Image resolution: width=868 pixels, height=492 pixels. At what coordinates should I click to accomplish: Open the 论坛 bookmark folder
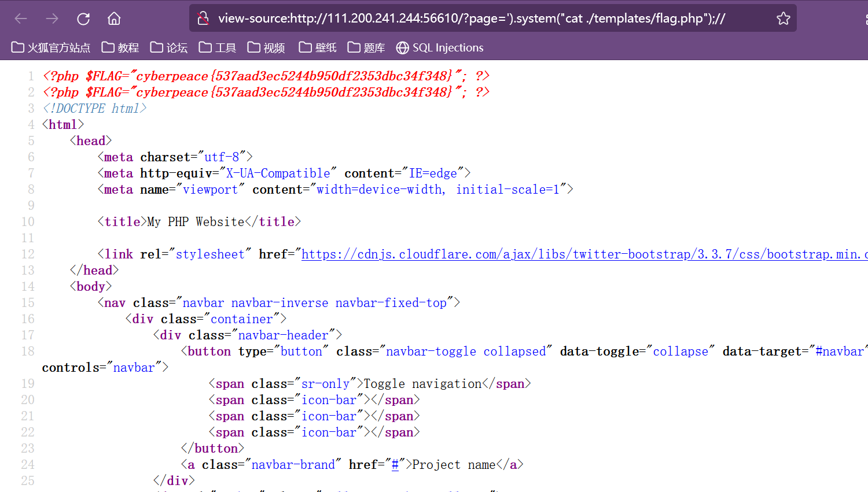click(169, 47)
